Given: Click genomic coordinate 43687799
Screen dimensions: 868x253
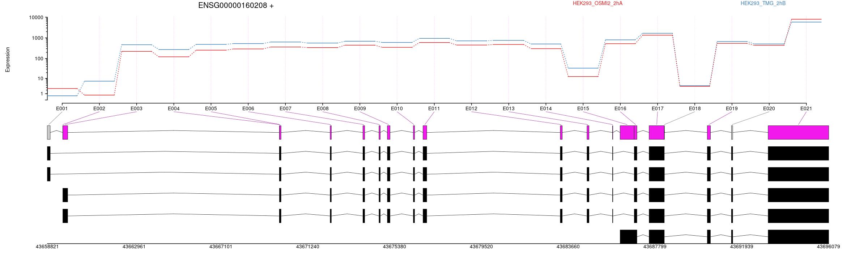Looking at the screenshot, I should [655, 247].
